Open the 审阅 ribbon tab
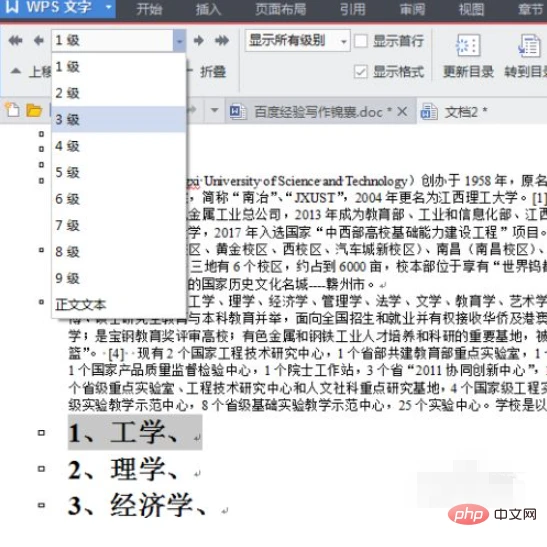 [x=412, y=9]
